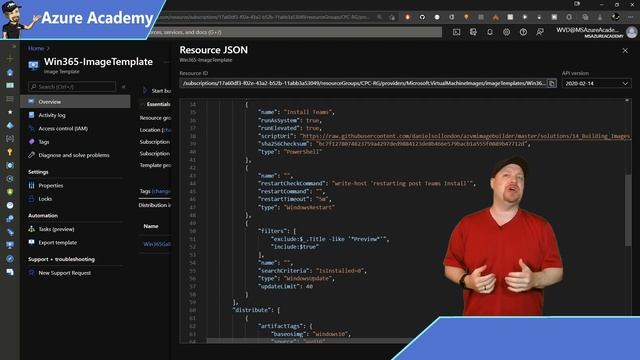This screenshot has width=640, height=360.
Task: Open green shield icon in sidebar
Action: point(10,192)
